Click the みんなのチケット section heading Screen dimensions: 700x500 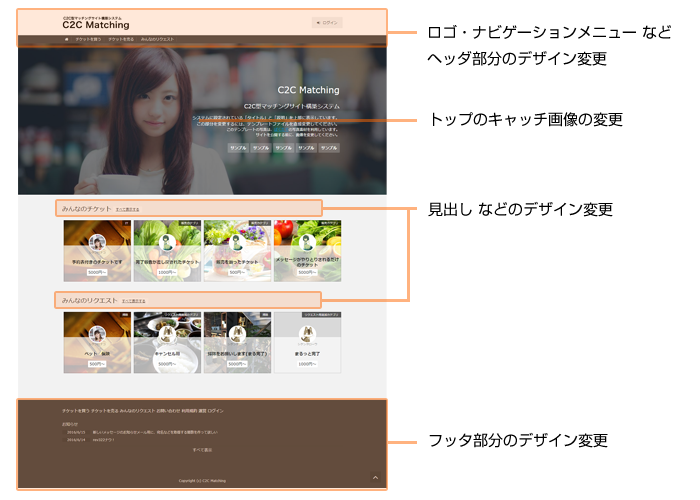pyautogui.click(x=86, y=208)
